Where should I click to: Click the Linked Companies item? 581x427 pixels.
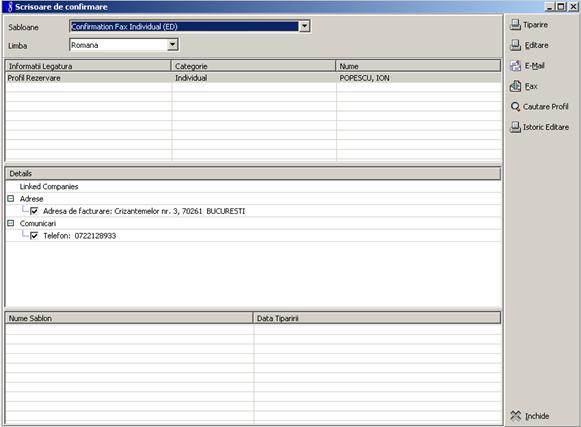(x=49, y=186)
